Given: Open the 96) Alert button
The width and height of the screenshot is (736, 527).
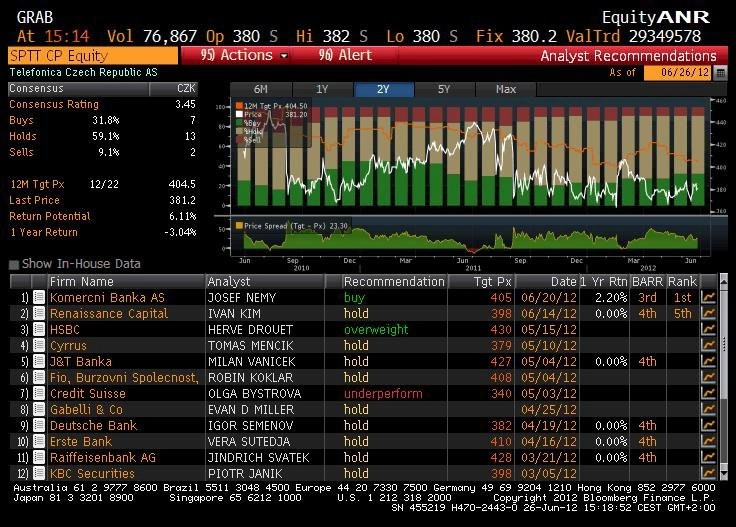Looking at the screenshot, I should coord(345,55).
